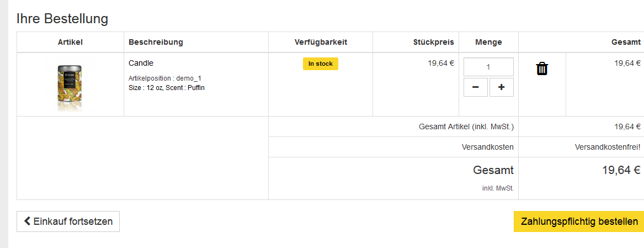
Task: Go back via Einkauf fortsetzen button
Action: pos(68,221)
